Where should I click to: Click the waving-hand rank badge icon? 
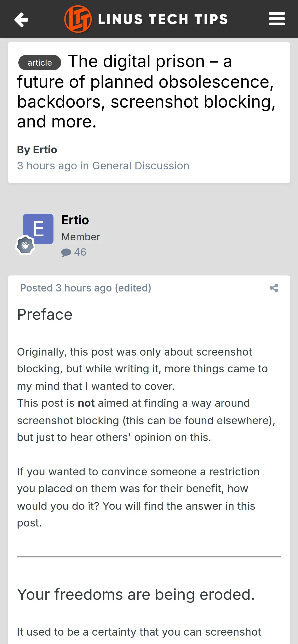(25, 245)
